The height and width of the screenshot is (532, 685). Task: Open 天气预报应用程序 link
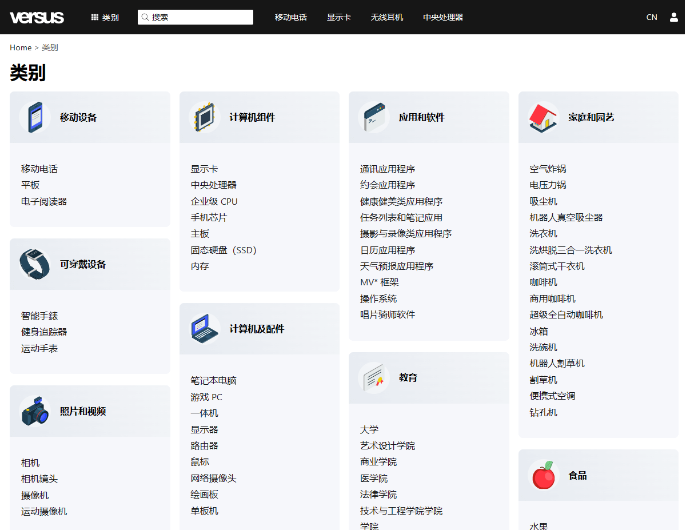(x=397, y=266)
